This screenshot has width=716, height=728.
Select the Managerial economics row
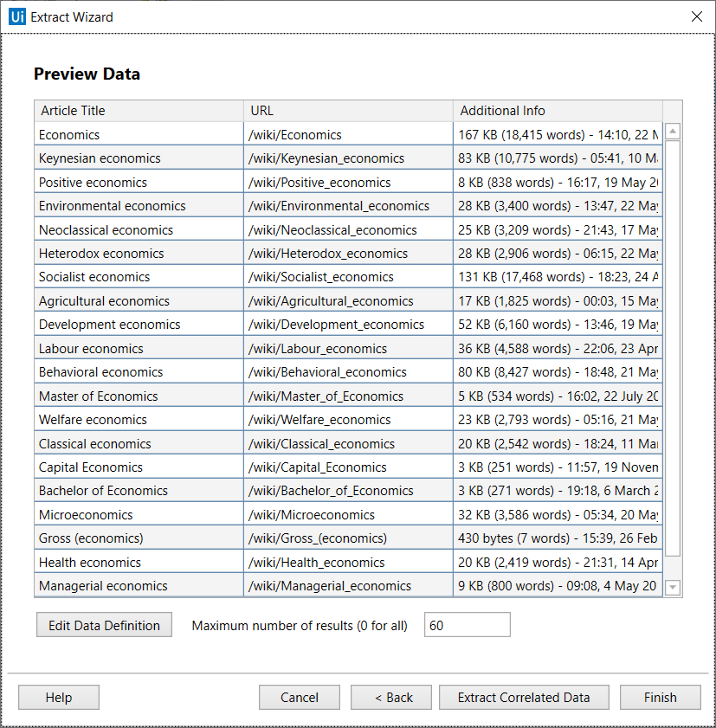click(x=139, y=585)
